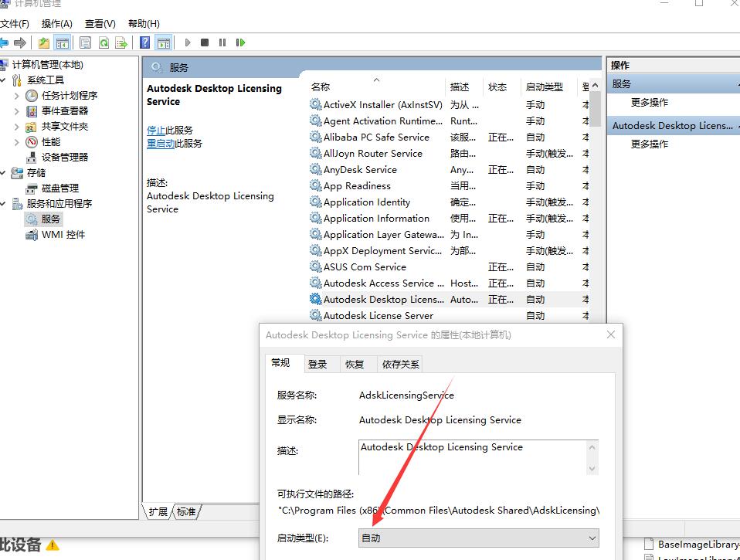Select 磁盘管理 in the left tree
Viewport: 740px width, 560px height.
[x=60, y=188]
